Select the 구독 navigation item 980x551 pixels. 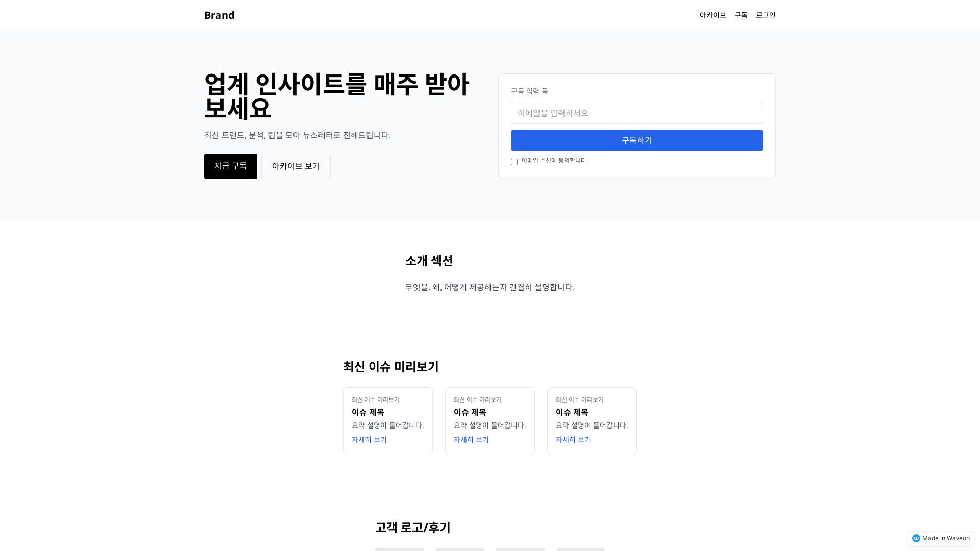(741, 15)
